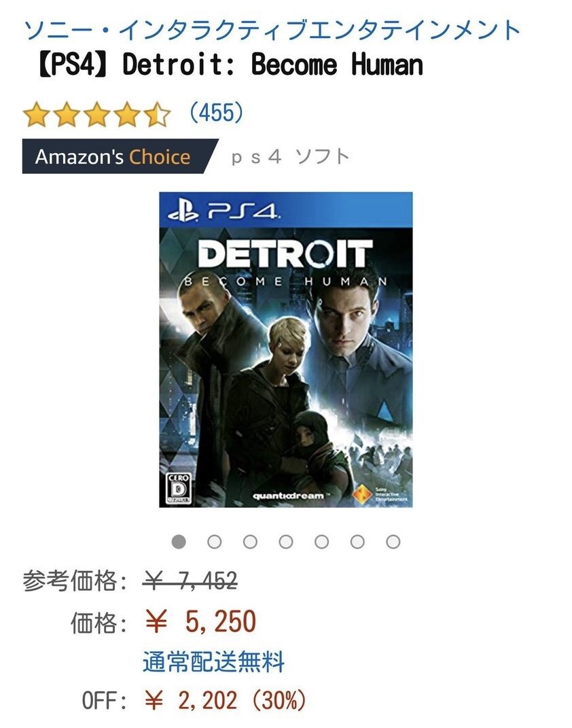Click the ￥5,250 price
This screenshot has width=572, height=728.
click(x=200, y=622)
